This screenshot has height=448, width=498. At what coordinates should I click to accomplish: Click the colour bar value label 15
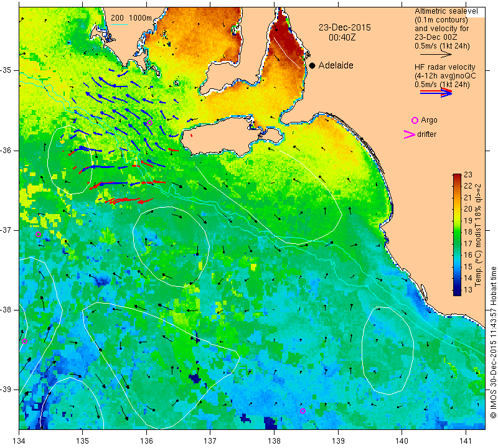pyautogui.click(x=468, y=267)
